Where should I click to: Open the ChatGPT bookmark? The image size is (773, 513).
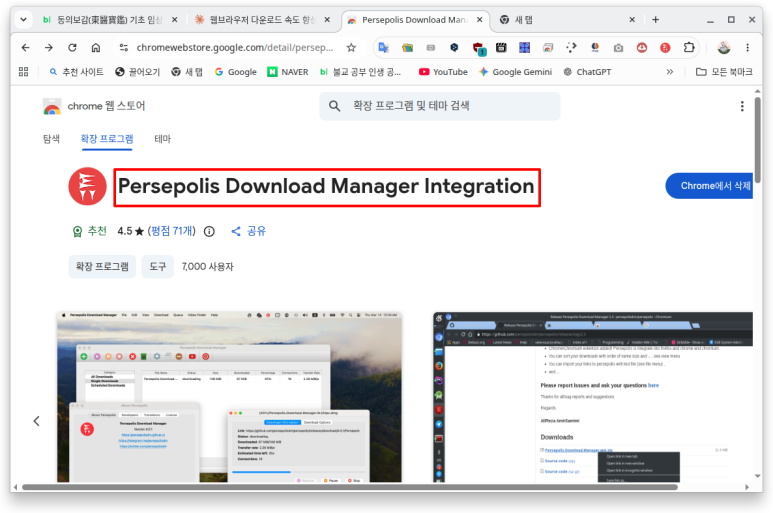pos(588,72)
